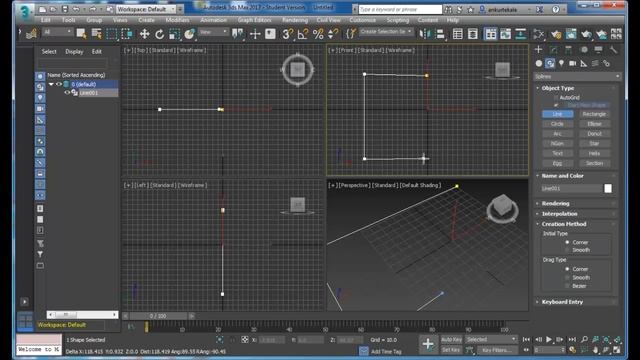This screenshot has width=640, height=360.
Task: Open the Select by Name tool
Action: click(97, 34)
